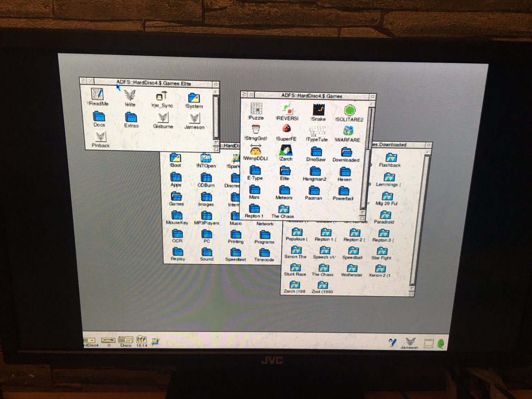Open the Games folder in HardDisc4 window
Screen dimensions: 532x399
pyautogui.click(x=176, y=196)
